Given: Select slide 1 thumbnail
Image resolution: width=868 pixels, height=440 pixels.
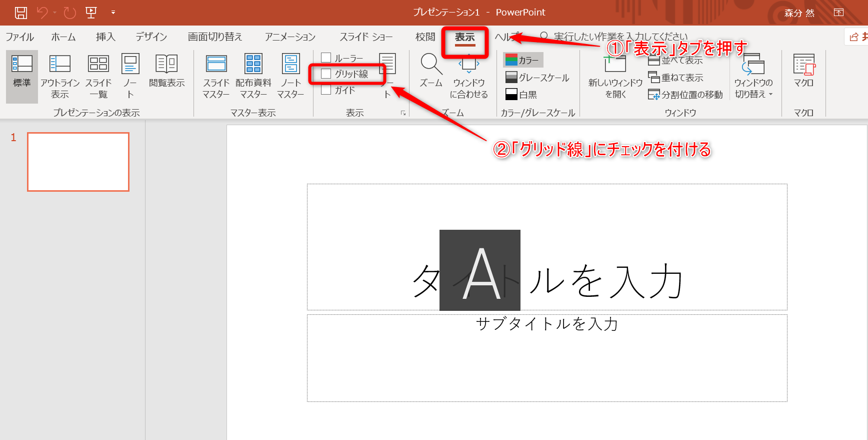Looking at the screenshot, I should pyautogui.click(x=78, y=162).
